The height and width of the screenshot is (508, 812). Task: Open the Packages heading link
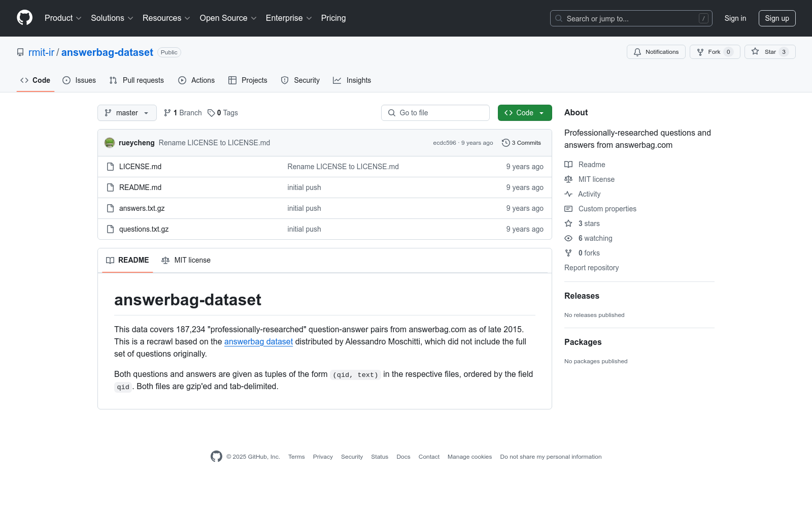(x=583, y=342)
